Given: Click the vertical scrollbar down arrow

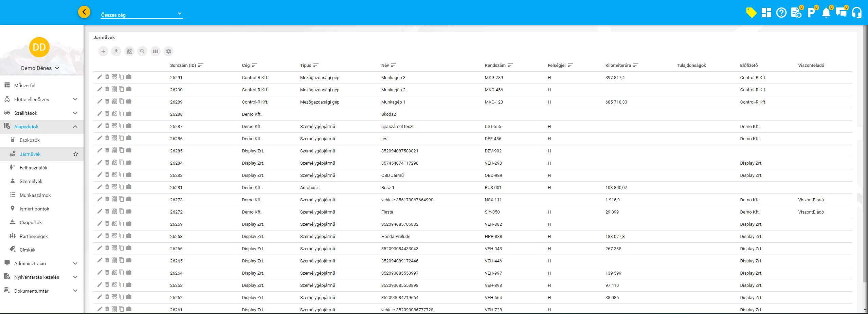Looking at the screenshot, I should pos(865,310).
